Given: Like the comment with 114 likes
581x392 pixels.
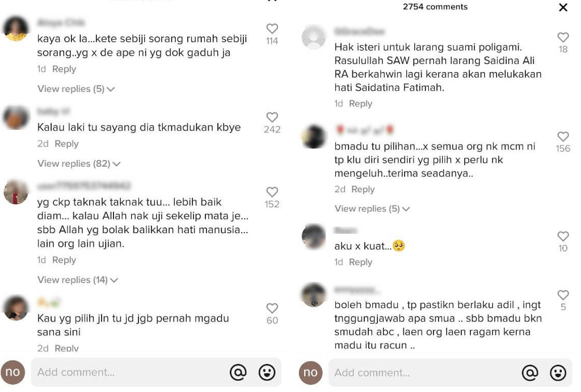Looking at the screenshot, I should click(x=272, y=28).
